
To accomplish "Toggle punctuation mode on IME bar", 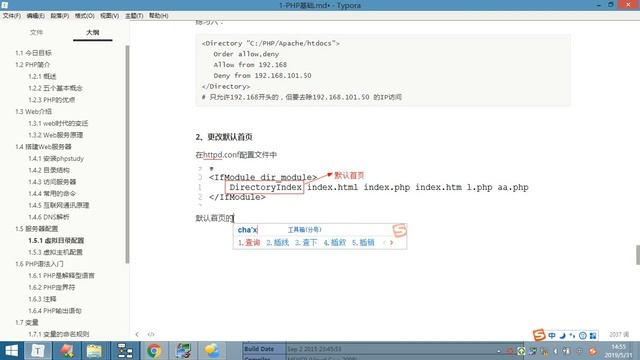I will tap(573, 336).
